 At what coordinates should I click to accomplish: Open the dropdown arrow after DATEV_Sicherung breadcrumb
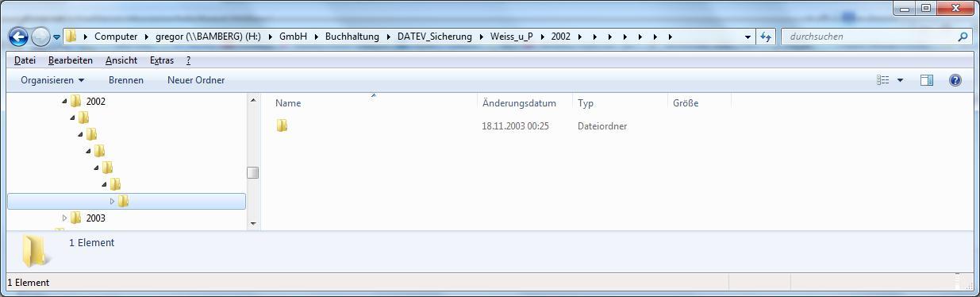click(482, 37)
